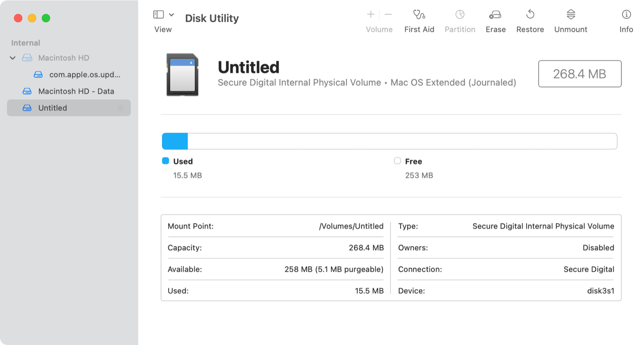644x345 pixels.
Task: Click the used portion of storage bar
Action: point(175,141)
